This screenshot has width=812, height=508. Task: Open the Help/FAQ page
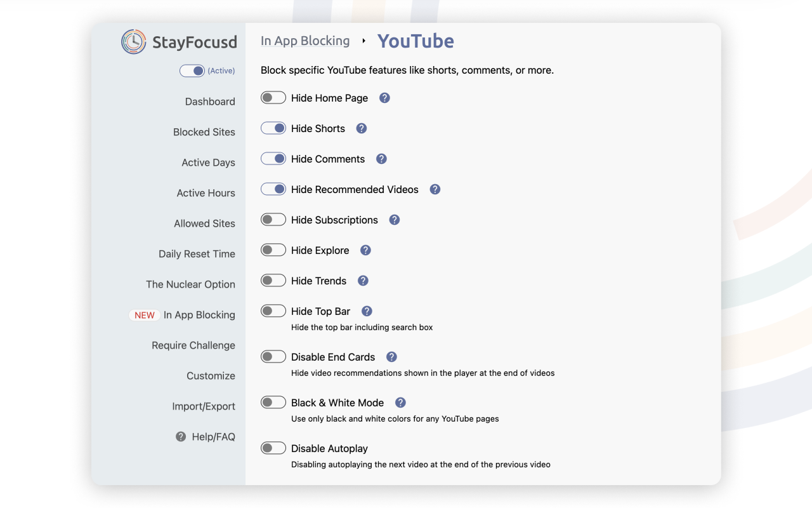click(213, 437)
